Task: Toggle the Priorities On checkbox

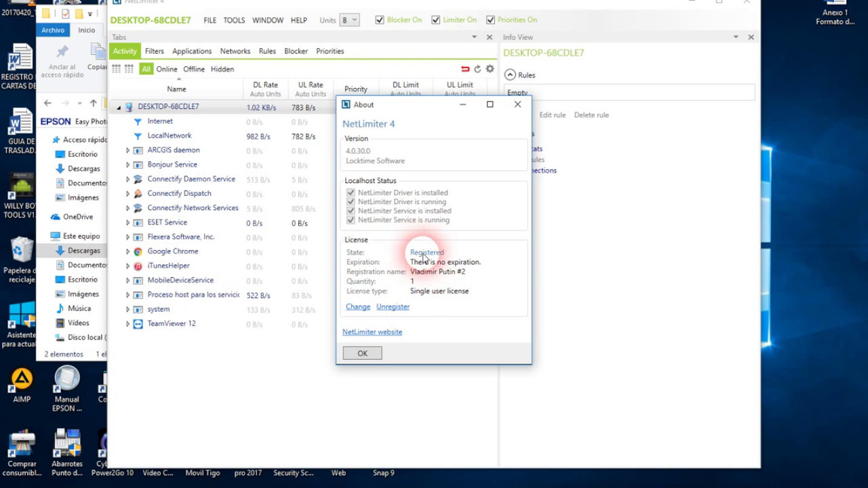Action: pos(490,20)
